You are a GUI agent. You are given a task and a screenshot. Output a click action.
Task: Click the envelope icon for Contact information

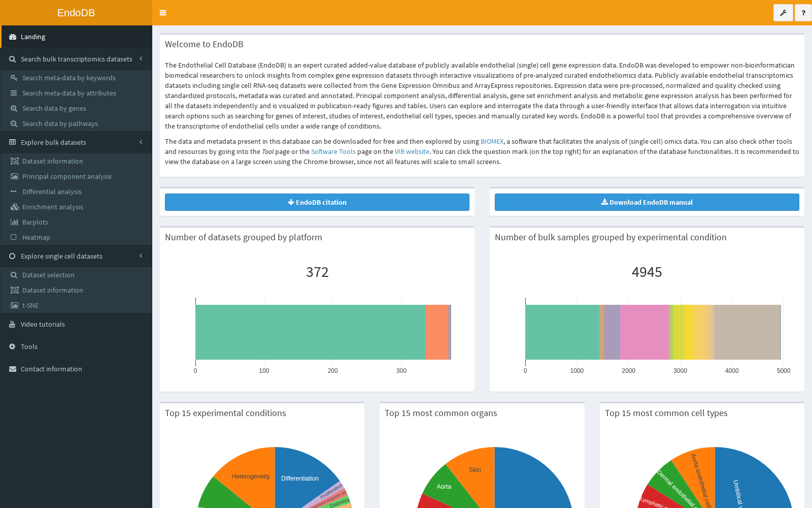coord(13,369)
